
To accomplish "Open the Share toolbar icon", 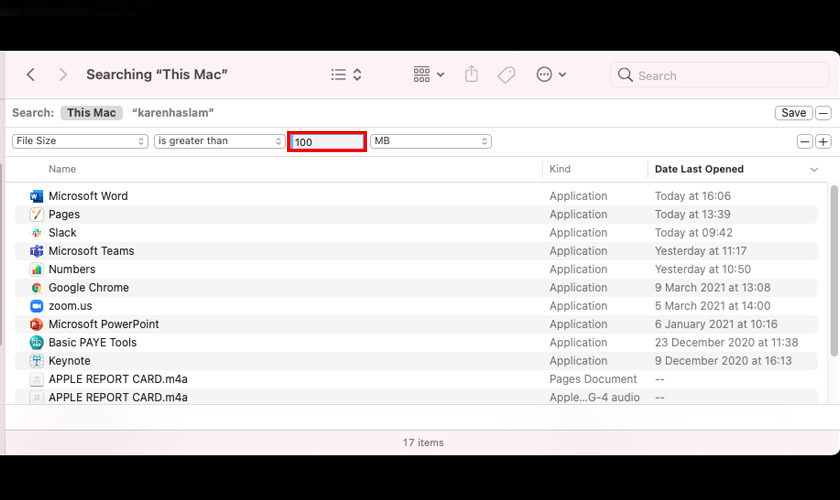I will tap(472, 75).
